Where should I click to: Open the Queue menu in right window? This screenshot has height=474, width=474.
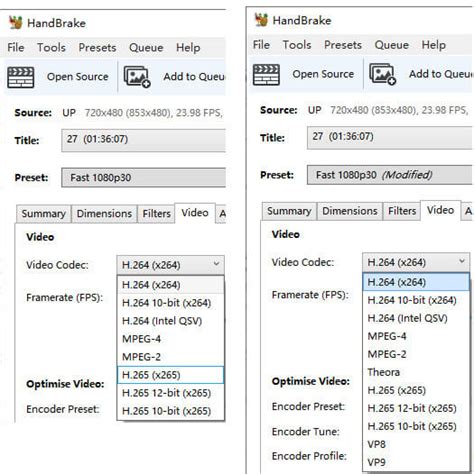392,45
